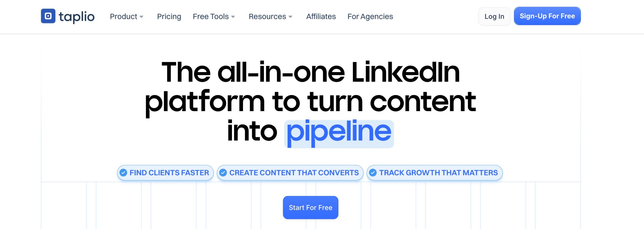
Task: Open the Pricing page
Action: point(169,16)
